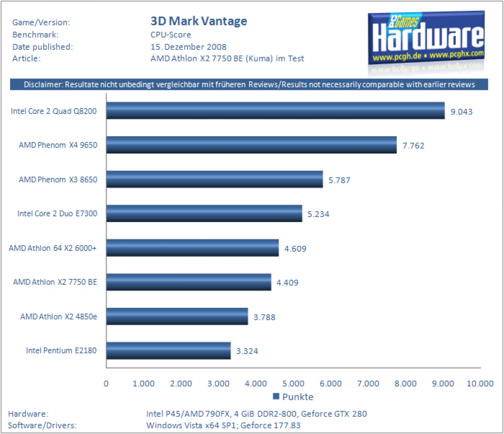Click the 'Game/Version:' label
504x434 pixels.
[x=41, y=22]
